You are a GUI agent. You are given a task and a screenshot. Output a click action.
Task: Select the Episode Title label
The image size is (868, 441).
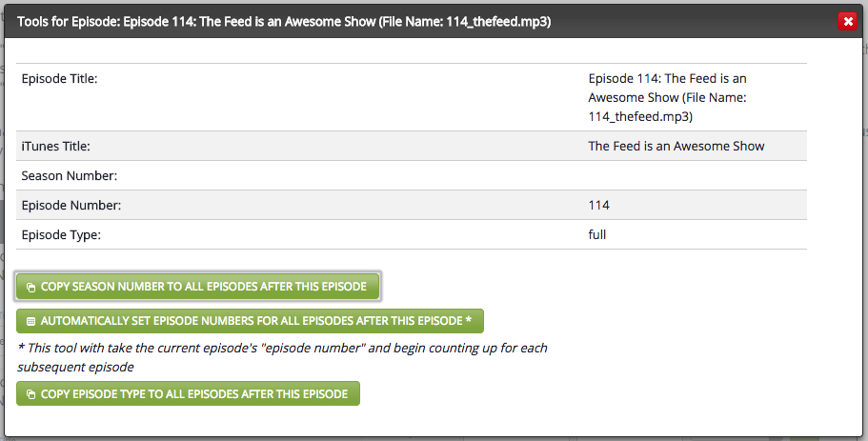[x=59, y=78]
